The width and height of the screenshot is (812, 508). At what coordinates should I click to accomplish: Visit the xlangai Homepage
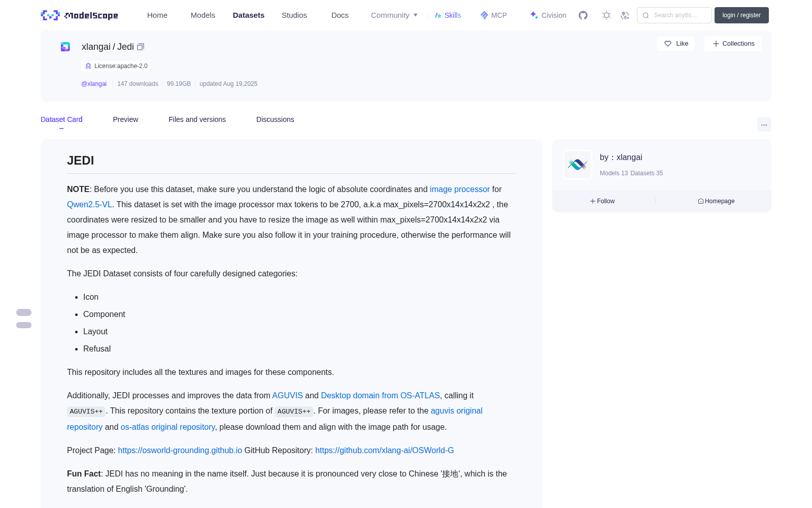click(x=716, y=201)
